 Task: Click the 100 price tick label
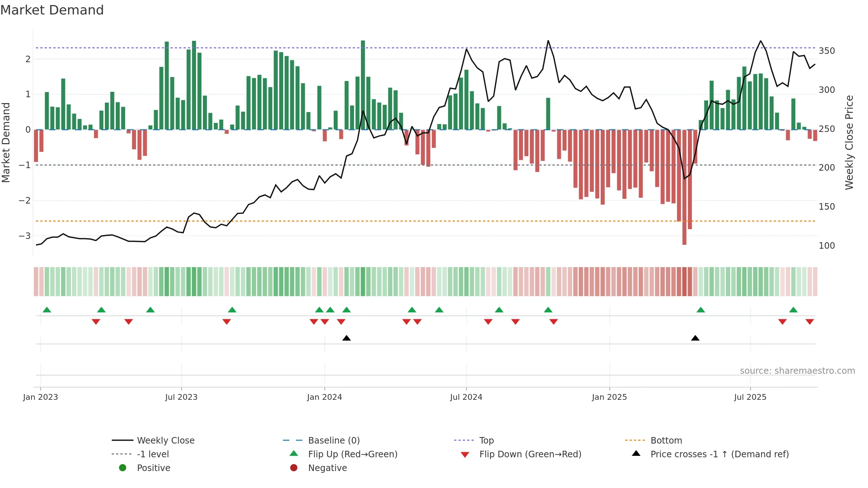click(x=827, y=246)
